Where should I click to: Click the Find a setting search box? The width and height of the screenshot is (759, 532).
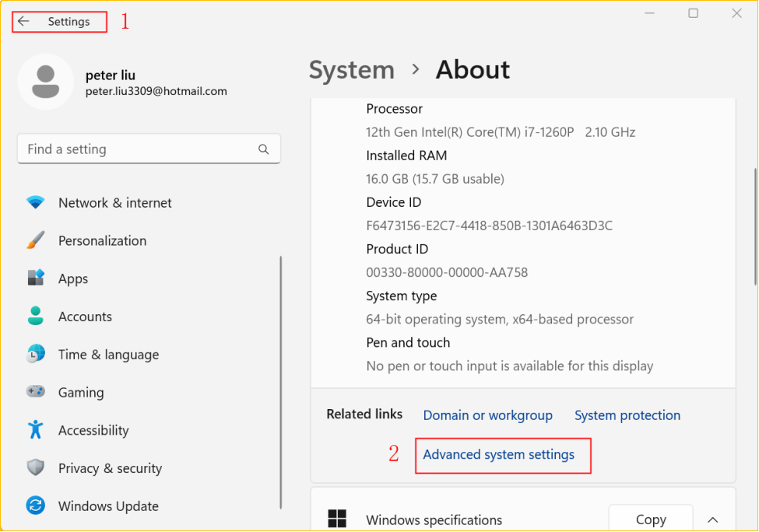pos(136,149)
